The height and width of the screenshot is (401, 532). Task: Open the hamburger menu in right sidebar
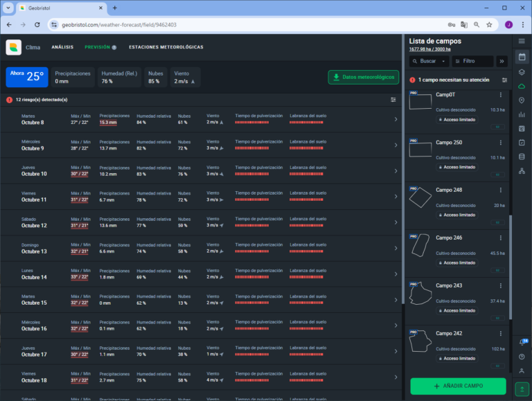pos(522,42)
